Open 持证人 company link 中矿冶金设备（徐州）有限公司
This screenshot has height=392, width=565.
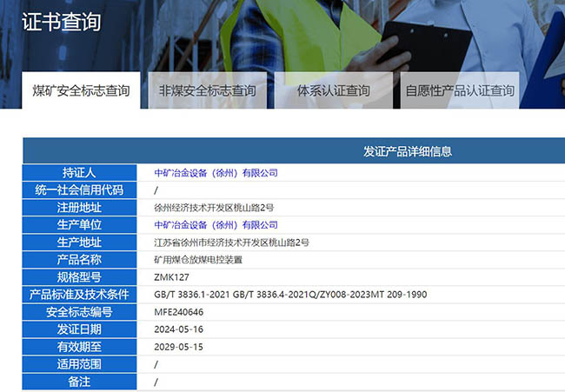(x=216, y=173)
